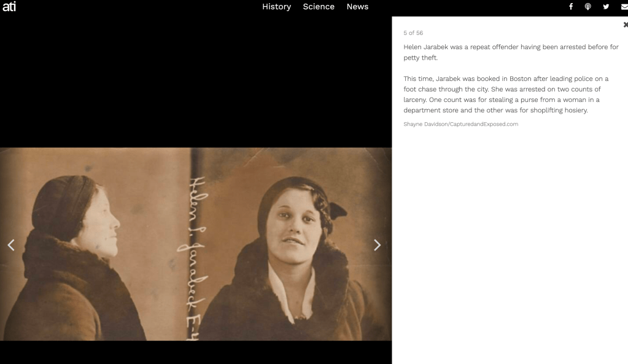Advance to next photo with right chevron
Viewport: 628px width, 364px height.
point(377,245)
